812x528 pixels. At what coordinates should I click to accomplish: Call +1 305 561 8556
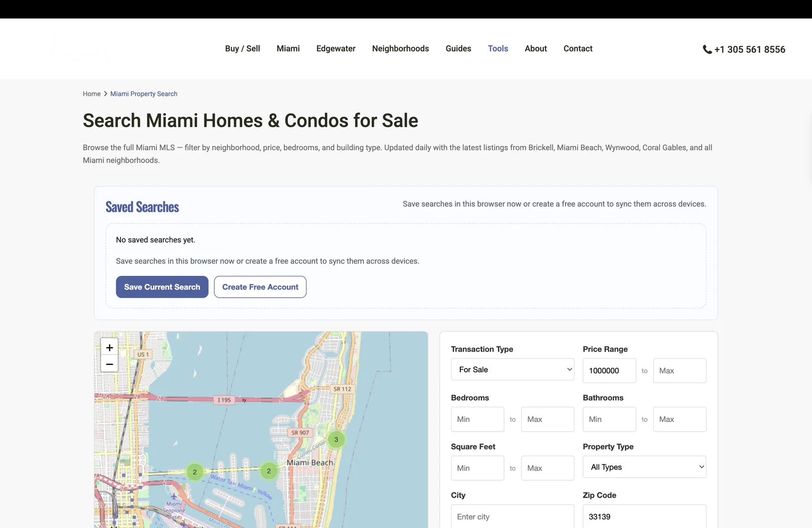coord(750,49)
